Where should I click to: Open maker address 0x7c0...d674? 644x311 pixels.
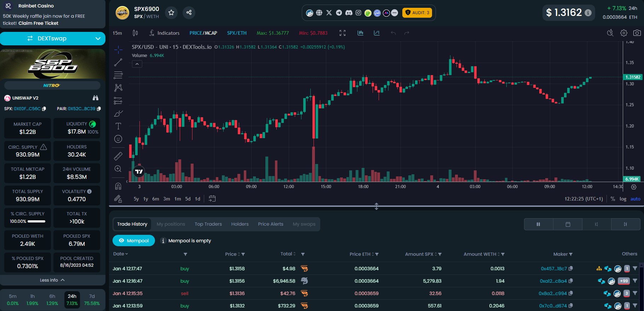[553, 306]
